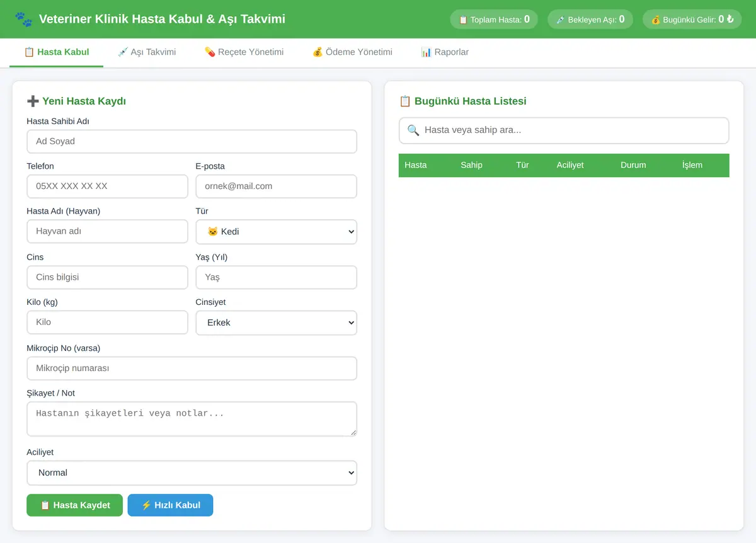Viewport: 756px width, 543px height.
Task: Click the Mikroçip No input field
Action: tap(192, 369)
